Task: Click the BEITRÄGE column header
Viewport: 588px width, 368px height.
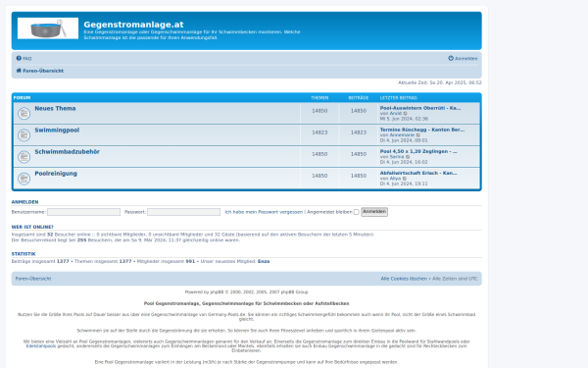Action: [359, 97]
